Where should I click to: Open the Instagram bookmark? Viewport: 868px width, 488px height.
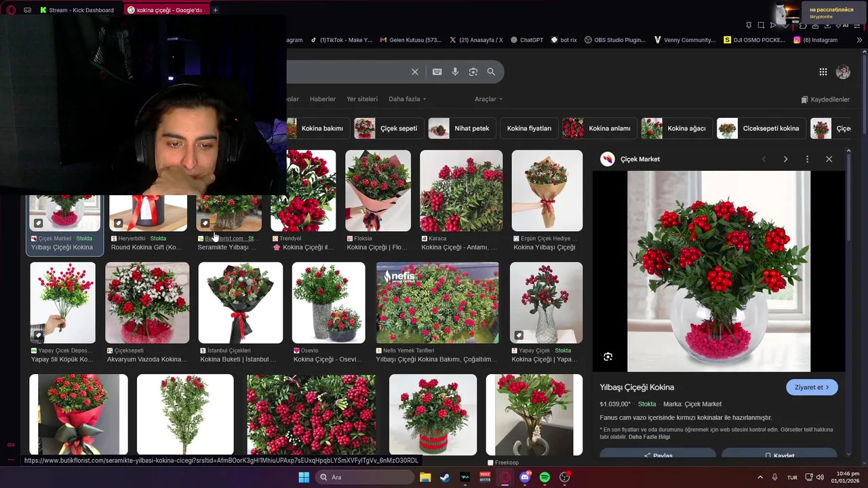pos(815,40)
